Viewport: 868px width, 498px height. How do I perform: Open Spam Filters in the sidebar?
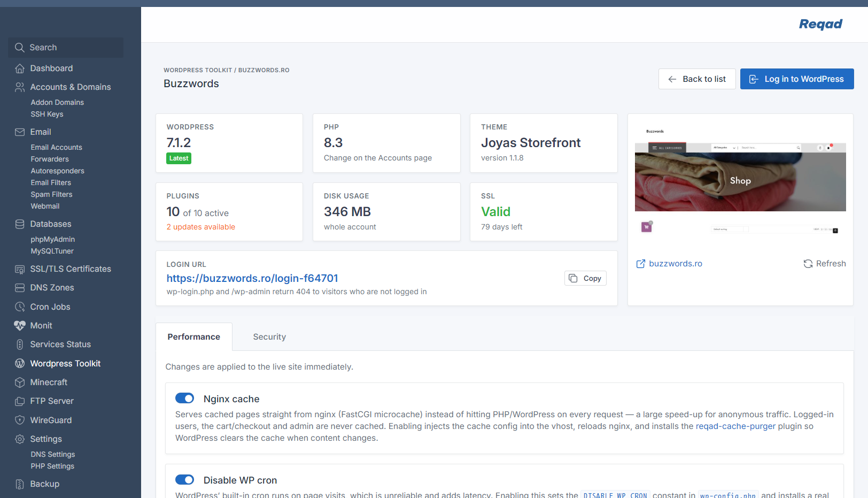pos(51,195)
